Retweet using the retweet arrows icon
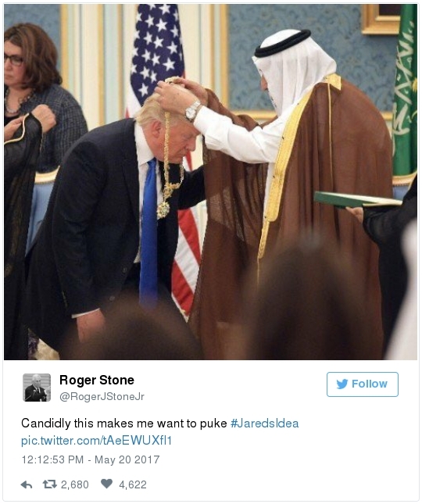 pyautogui.click(x=50, y=484)
